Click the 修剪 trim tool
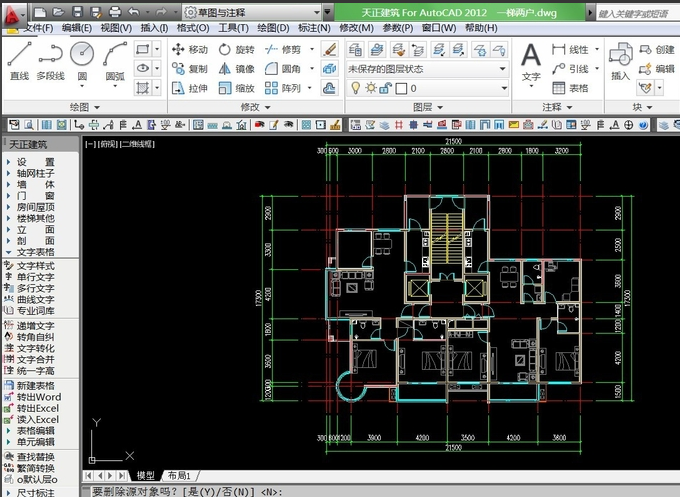 283,49
